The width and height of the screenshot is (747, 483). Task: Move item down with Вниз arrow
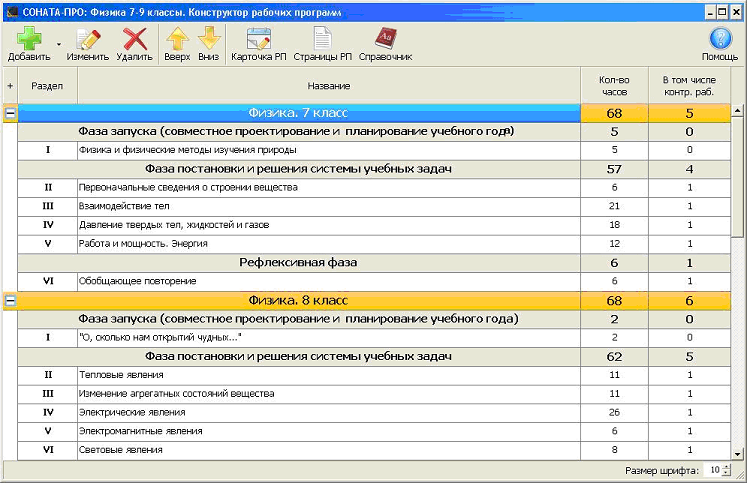208,40
